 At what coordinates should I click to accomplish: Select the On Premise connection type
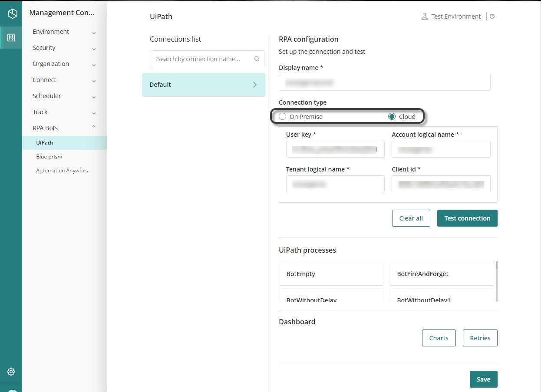tap(282, 116)
